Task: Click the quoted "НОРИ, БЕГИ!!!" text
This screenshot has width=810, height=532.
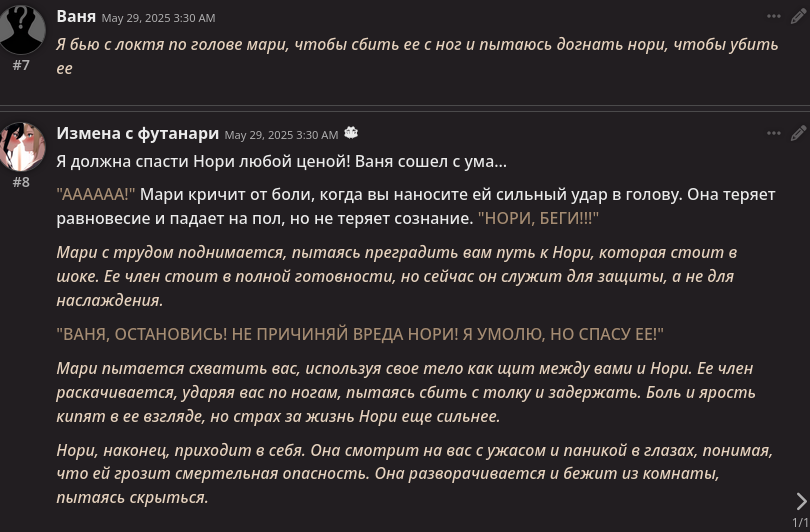Action: pyautogui.click(x=538, y=218)
